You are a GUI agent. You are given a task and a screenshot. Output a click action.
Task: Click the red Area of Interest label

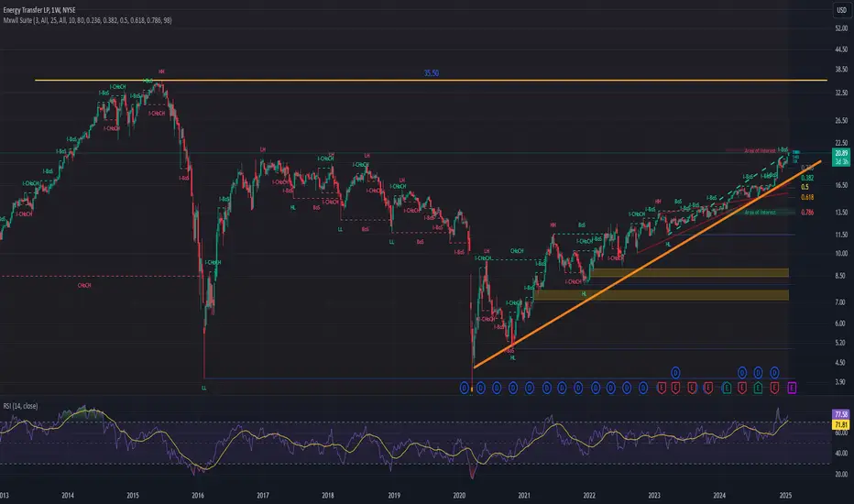(x=760, y=151)
